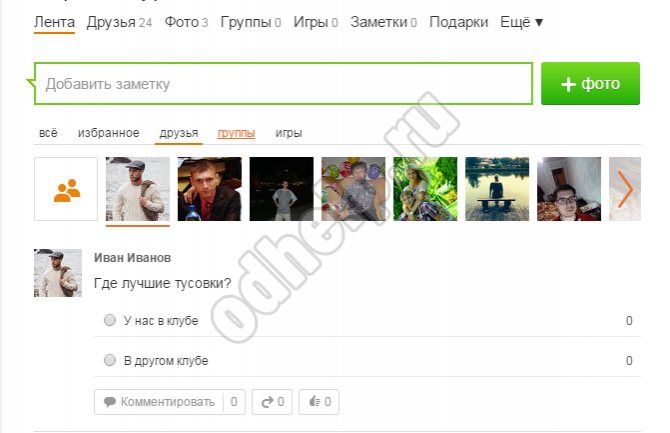The image size is (670, 433).
Task: Click the orange all-friends group icon
Action: click(67, 190)
